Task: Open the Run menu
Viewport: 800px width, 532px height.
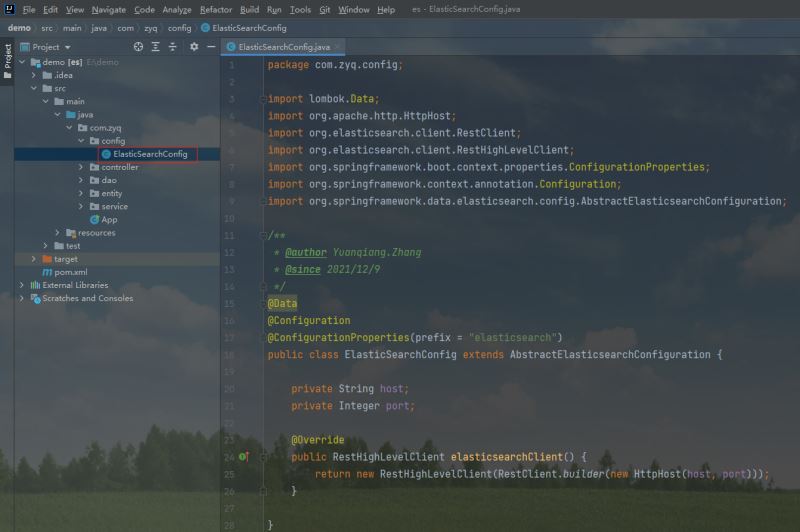Action: (x=274, y=9)
